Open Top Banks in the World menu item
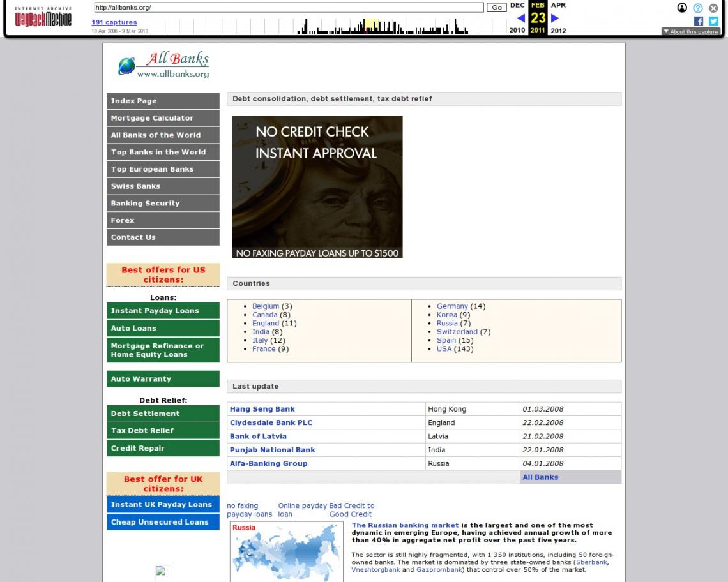The image size is (728, 582). [163, 153]
